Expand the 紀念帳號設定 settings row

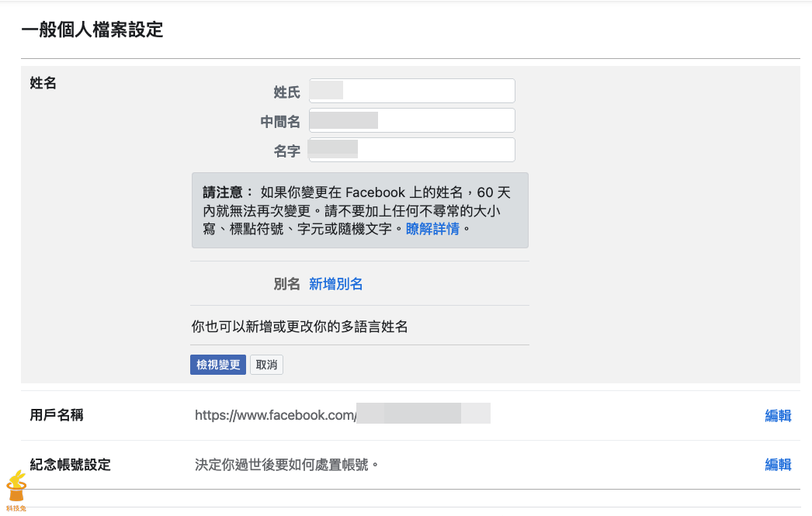coord(71,465)
